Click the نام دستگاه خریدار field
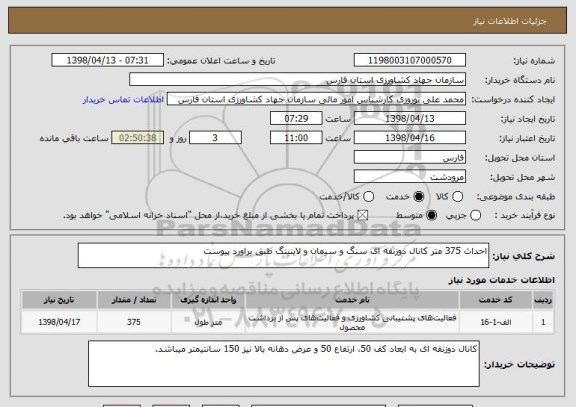This screenshot has height=407, width=576. pyautogui.click(x=298, y=80)
